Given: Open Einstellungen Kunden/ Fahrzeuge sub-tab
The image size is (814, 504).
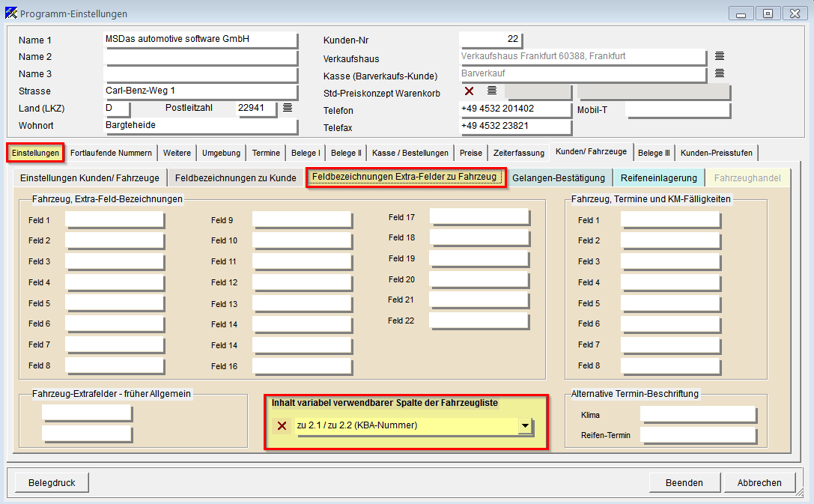Looking at the screenshot, I should pos(89,178).
